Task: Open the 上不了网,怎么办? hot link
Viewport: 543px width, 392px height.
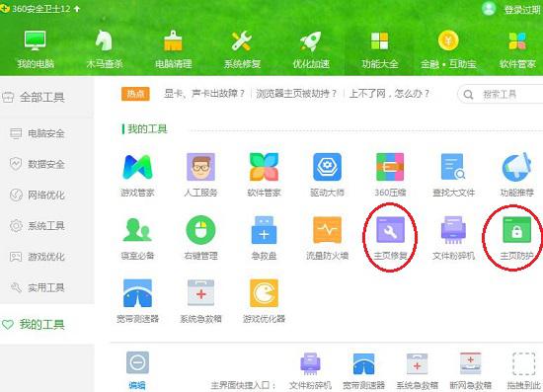Action: coord(389,94)
